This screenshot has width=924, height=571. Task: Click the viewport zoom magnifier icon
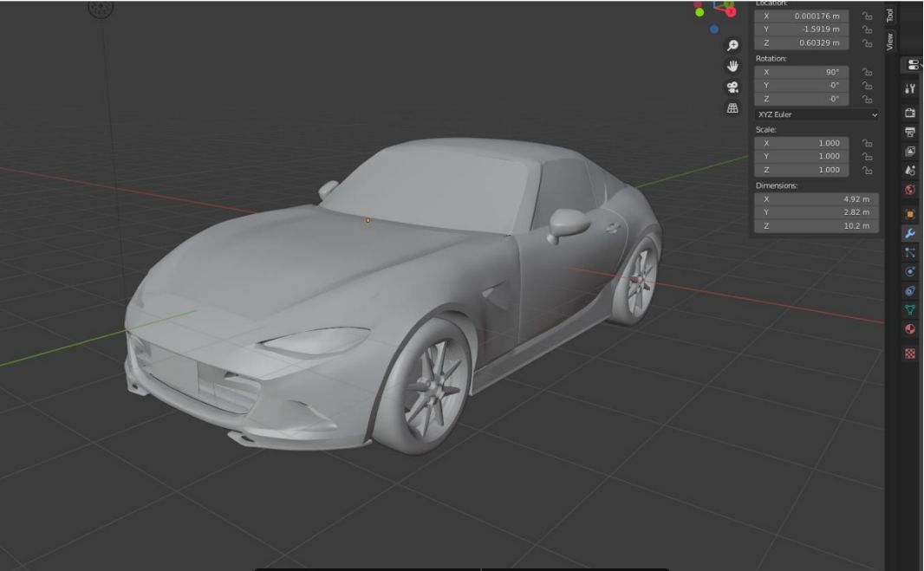point(732,44)
